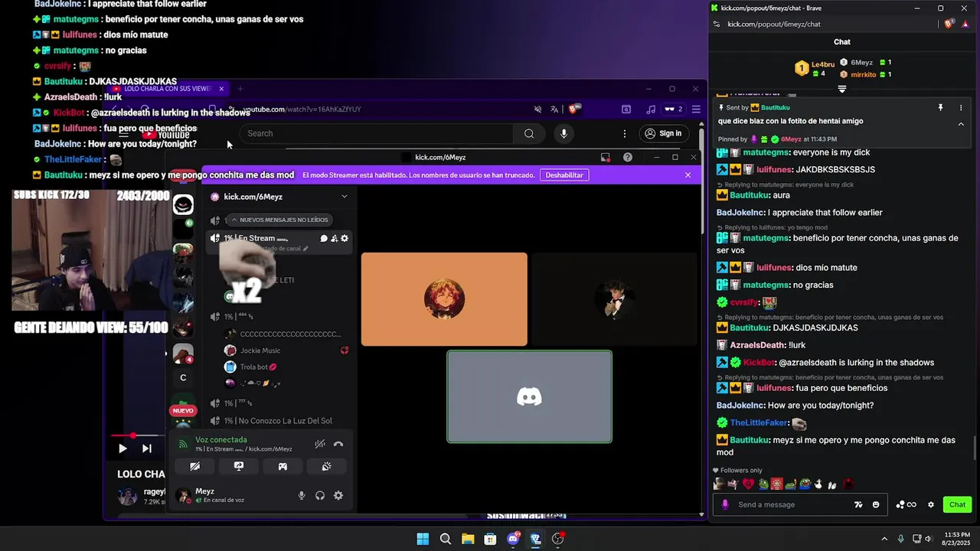Click the Discord inbox icon in the title bar
The image size is (980, 551).
(606, 157)
